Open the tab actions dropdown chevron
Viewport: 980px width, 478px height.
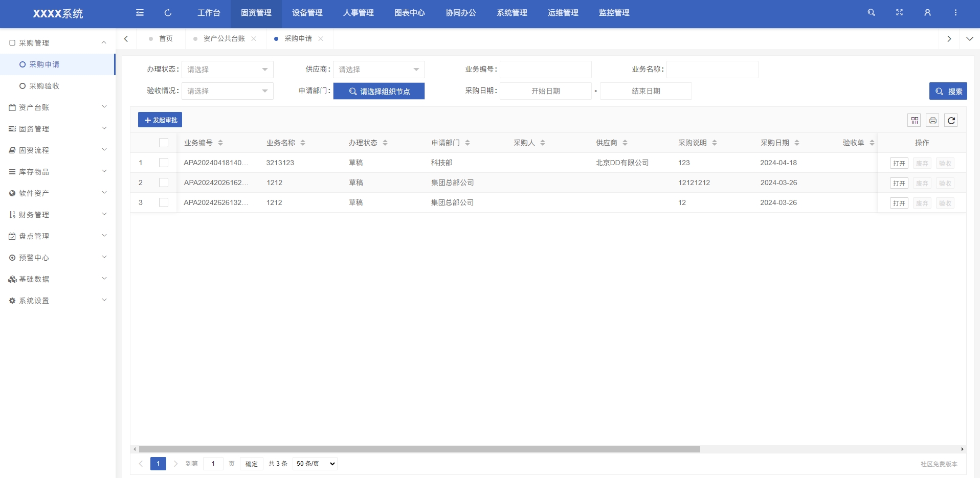(970, 39)
